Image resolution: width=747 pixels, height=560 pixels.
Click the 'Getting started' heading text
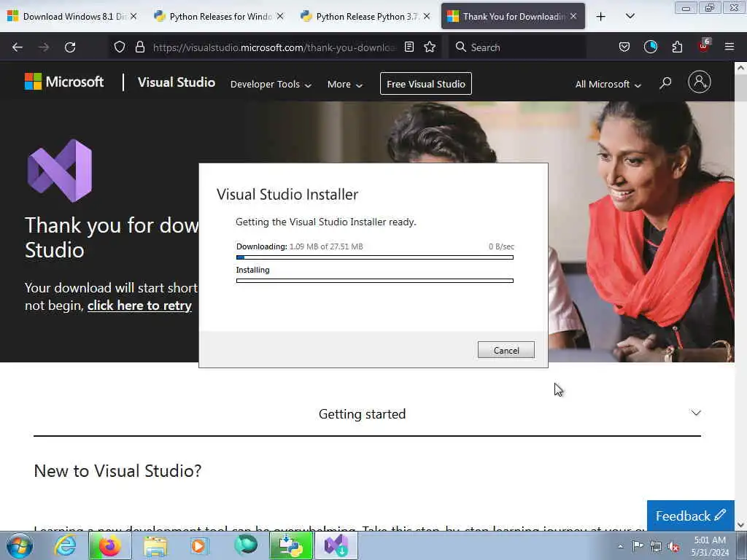(x=362, y=414)
